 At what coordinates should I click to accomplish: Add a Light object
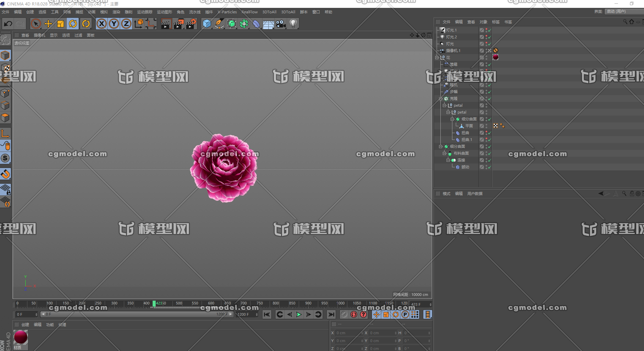click(x=293, y=24)
